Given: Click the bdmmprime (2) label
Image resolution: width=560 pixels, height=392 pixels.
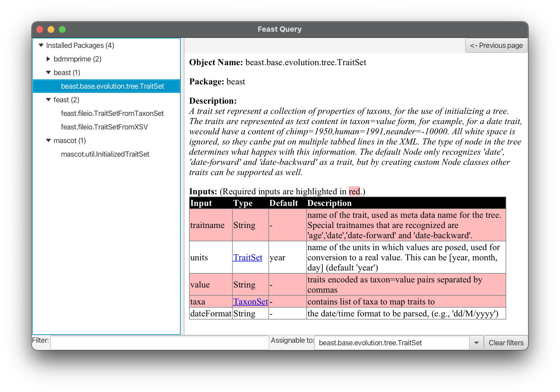Looking at the screenshot, I should pos(77,59).
